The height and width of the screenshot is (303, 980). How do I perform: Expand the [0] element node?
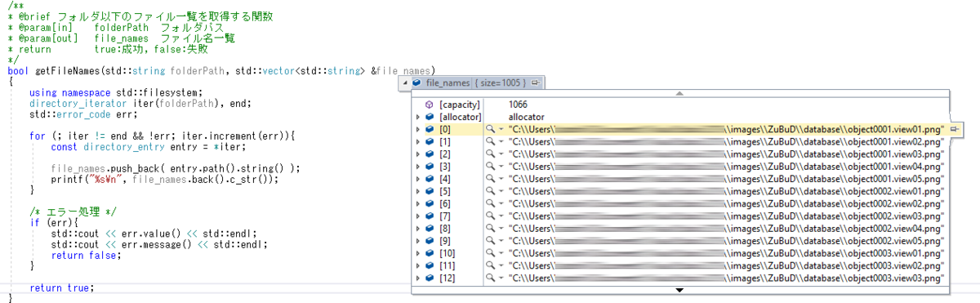click(x=418, y=130)
